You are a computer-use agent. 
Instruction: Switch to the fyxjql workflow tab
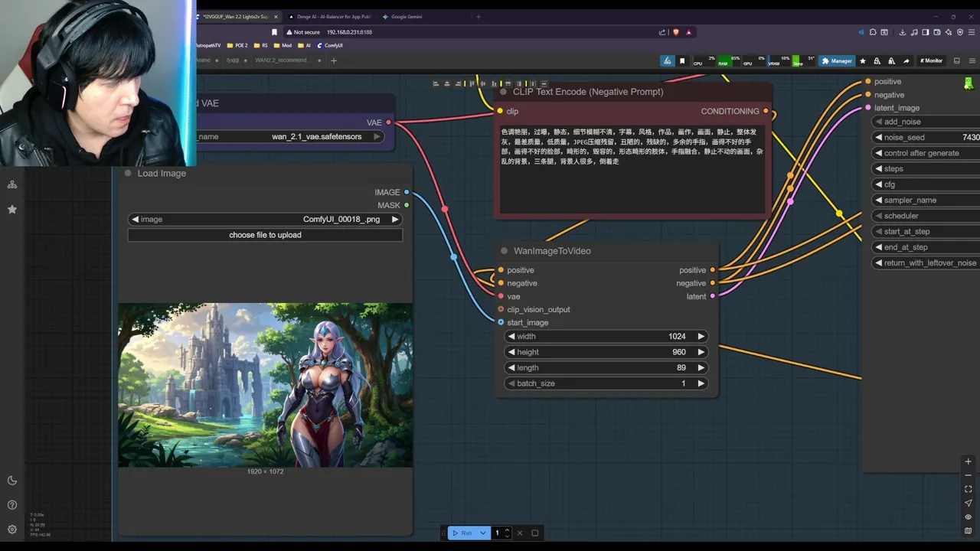pos(233,60)
